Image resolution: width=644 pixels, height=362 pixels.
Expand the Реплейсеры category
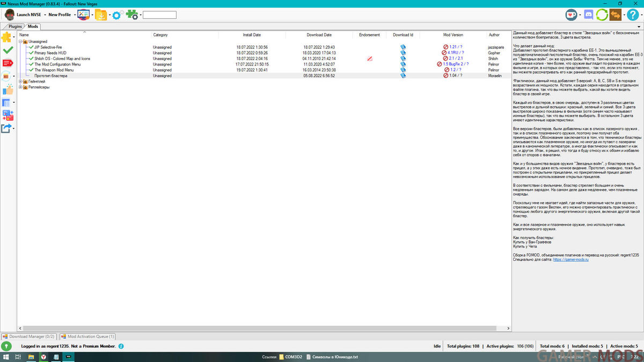tap(20, 87)
